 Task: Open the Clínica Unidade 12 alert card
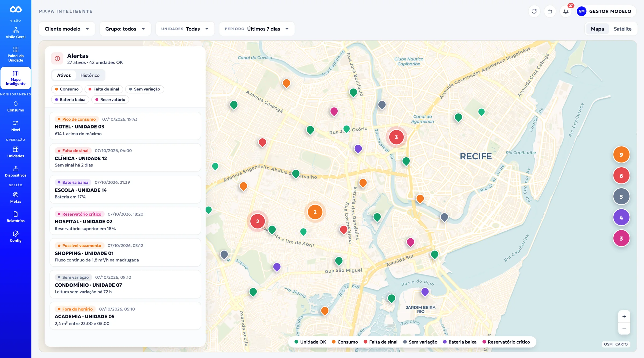pos(125,157)
